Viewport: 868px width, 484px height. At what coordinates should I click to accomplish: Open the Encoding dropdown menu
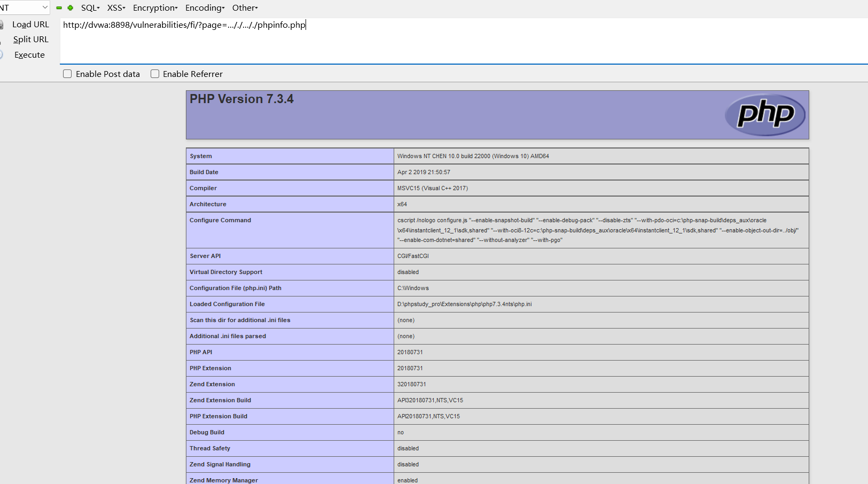(x=205, y=8)
